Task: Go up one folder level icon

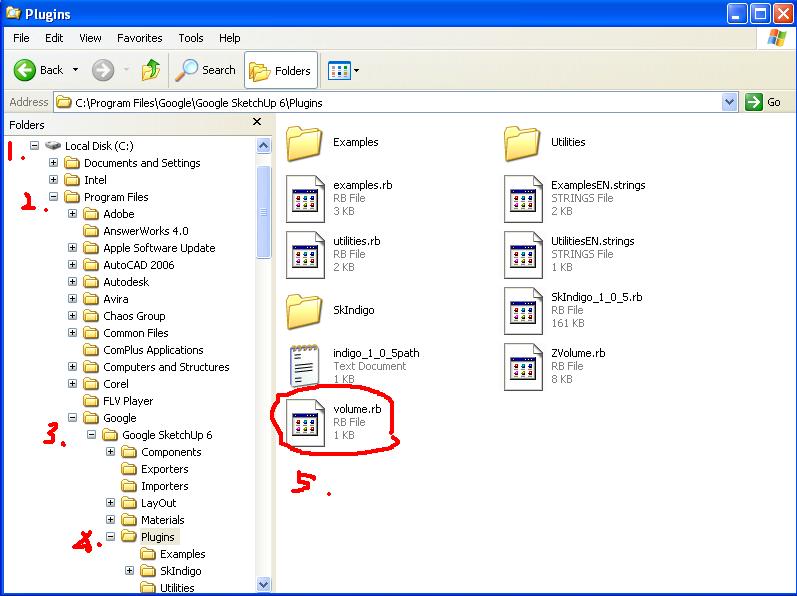Action: click(150, 70)
